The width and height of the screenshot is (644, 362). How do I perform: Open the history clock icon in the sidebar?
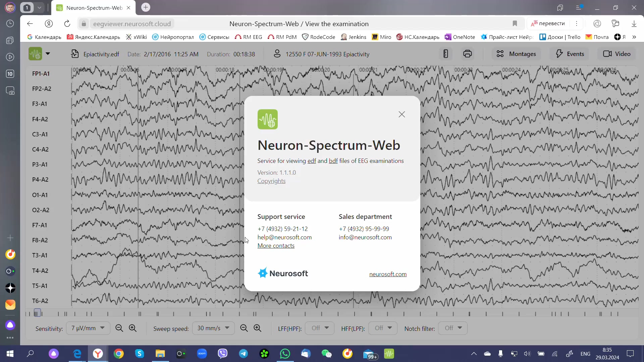tap(10, 23)
